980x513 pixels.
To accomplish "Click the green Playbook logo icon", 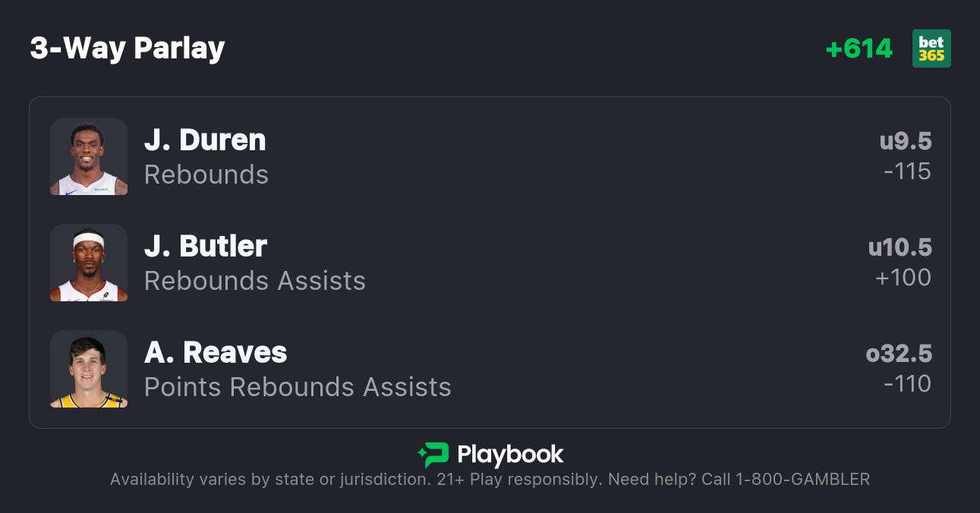I will [x=433, y=455].
